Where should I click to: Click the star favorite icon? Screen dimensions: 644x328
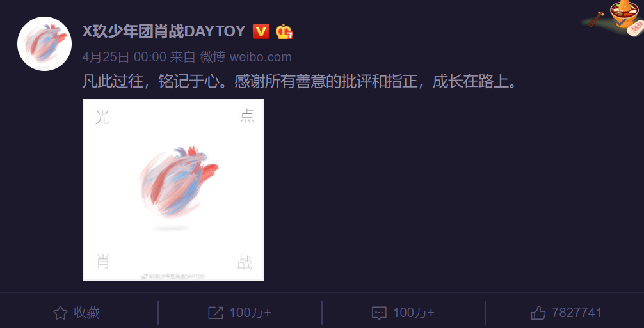pos(60,313)
